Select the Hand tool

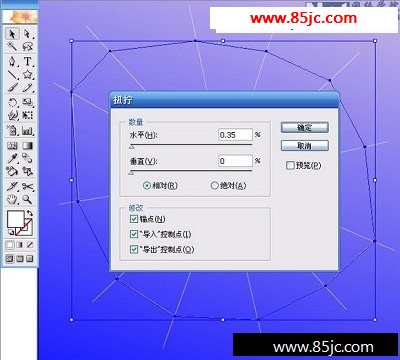tap(13, 199)
